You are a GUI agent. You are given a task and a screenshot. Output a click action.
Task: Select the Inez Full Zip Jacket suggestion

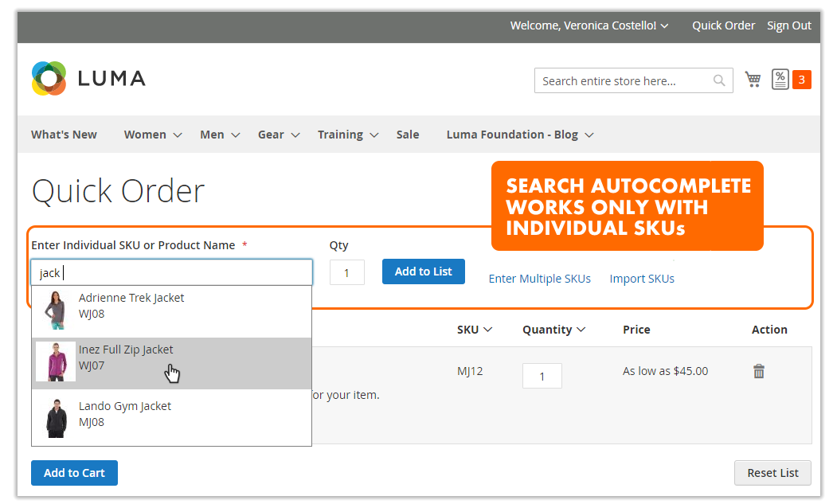point(171,363)
